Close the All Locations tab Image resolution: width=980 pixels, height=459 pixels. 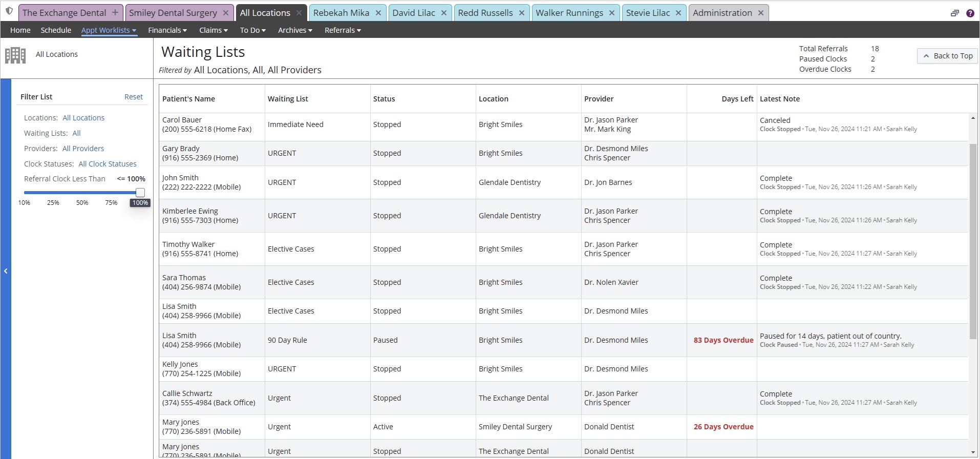pos(299,13)
